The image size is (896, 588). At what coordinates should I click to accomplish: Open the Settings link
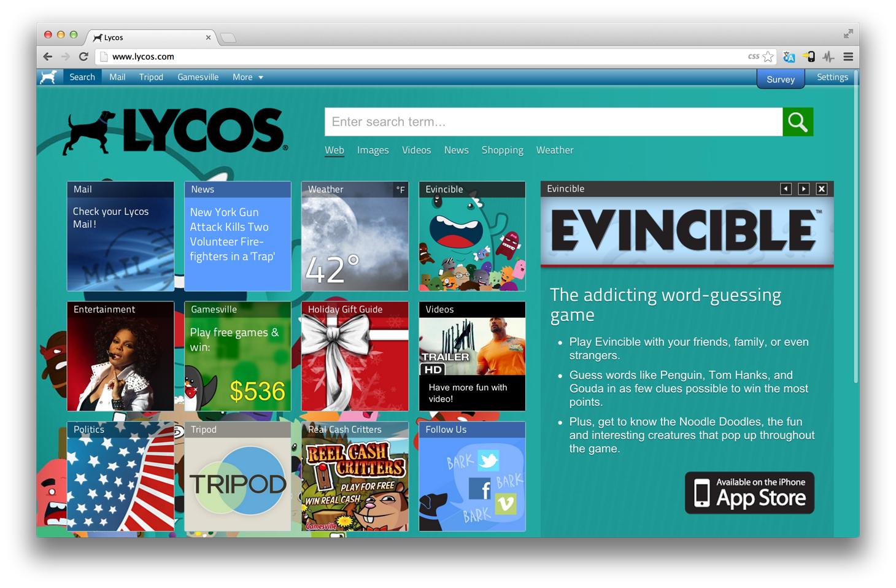[832, 77]
